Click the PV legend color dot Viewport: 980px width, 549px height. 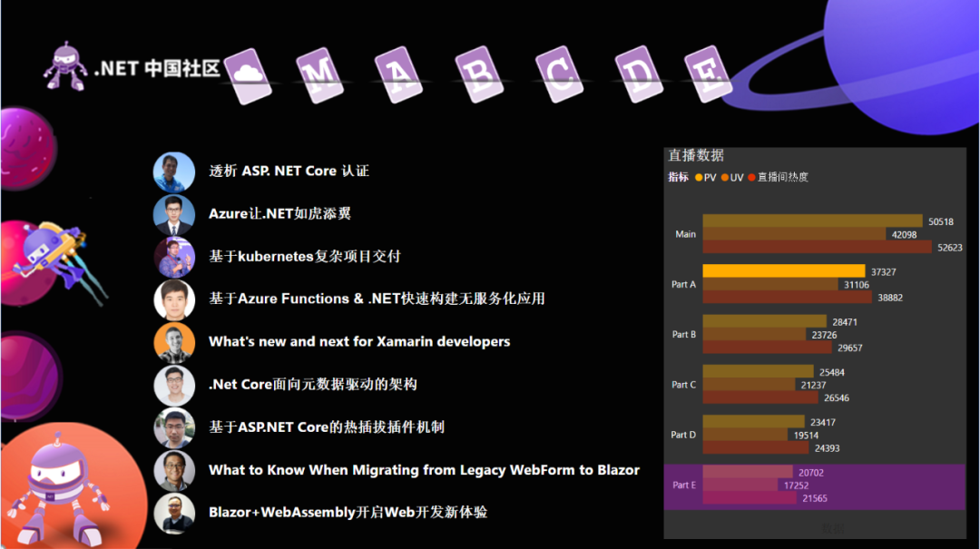pyautogui.click(x=699, y=178)
